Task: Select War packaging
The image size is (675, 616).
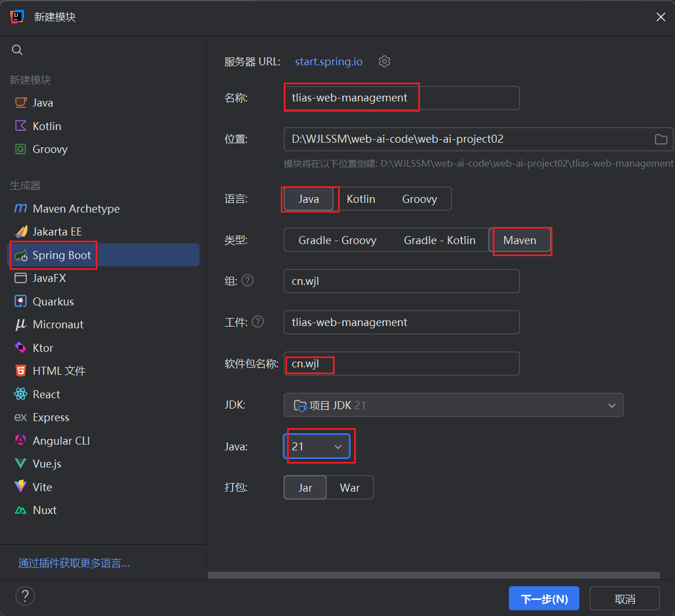Action: [350, 488]
